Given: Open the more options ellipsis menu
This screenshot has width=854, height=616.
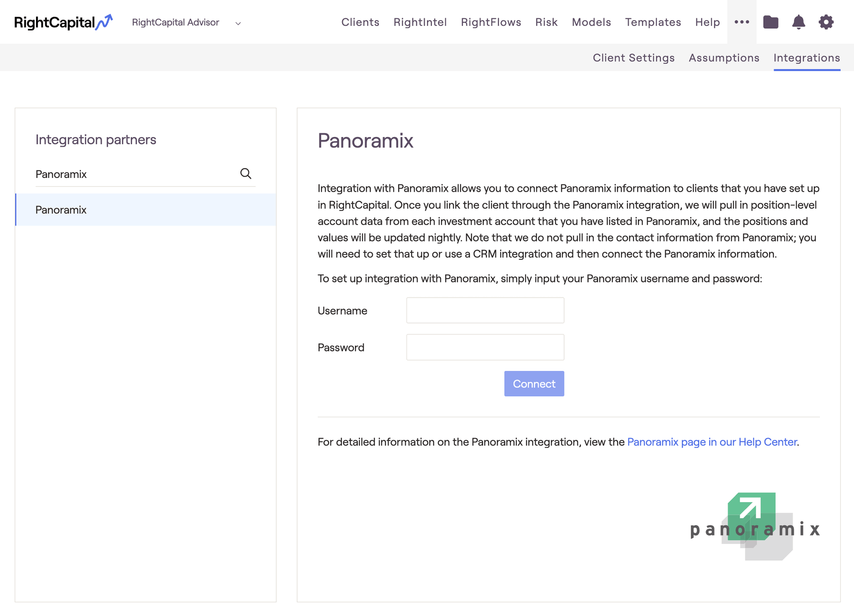Looking at the screenshot, I should tap(741, 22).
